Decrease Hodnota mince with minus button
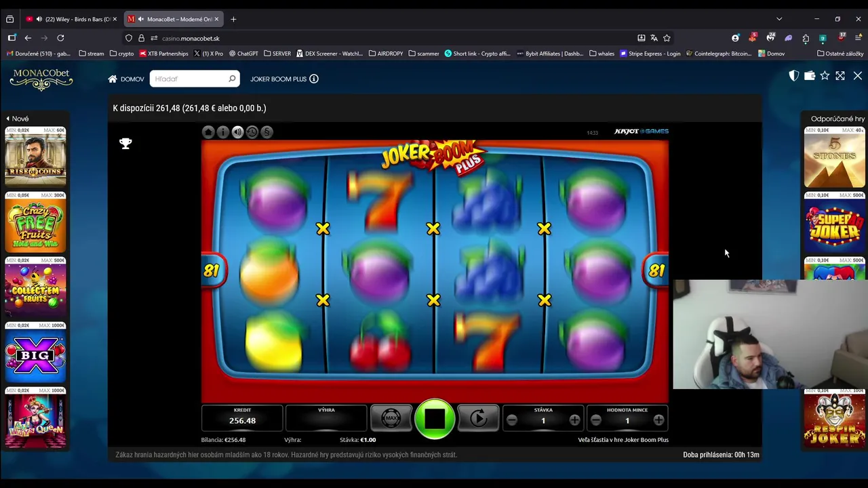This screenshot has height=488, width=868. pos(596,421)
